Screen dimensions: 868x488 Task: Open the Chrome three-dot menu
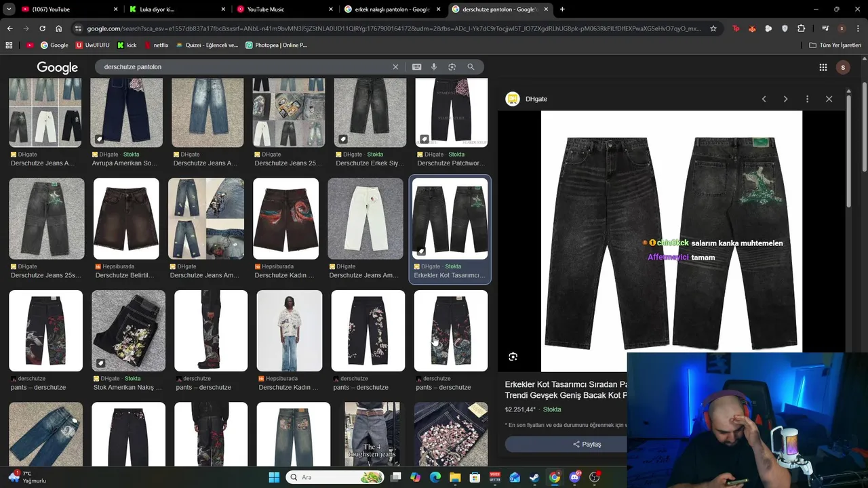pyautogui.click(x=858, y=28)
